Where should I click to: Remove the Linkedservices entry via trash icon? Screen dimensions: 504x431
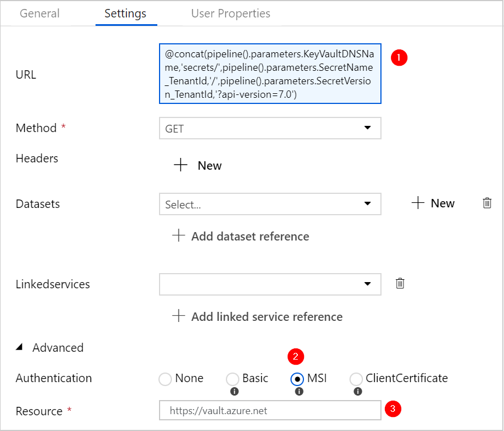400,283
